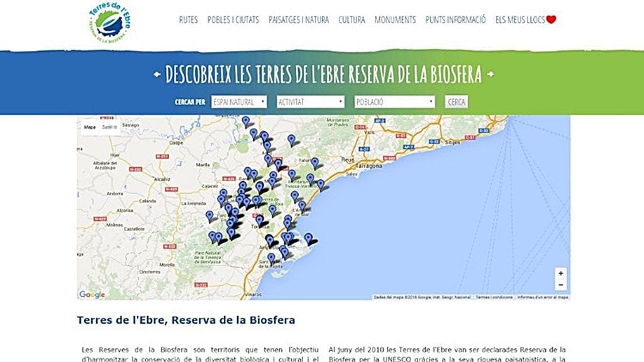Click the Vinaròs label on the map
Image resolution: width=644 pixels, height=362 pixels.
(x=253, y=295)
